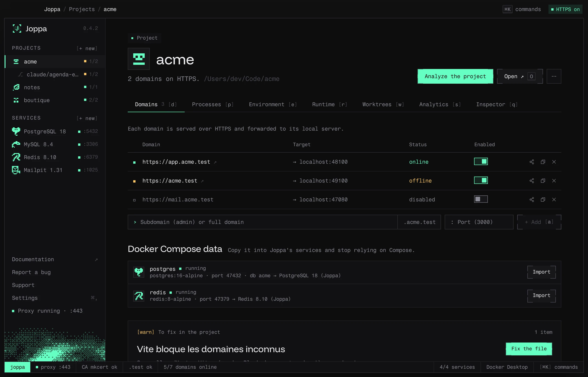Select the notes project in sidebar
Viewport: 588px width, 377px height.
click(x=55, y=87)
